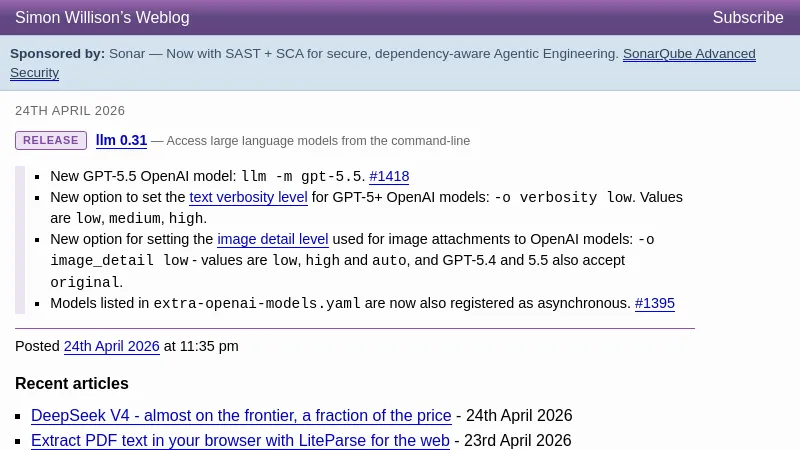Viewport: 800px width, 450px height.
Task: Open the Extract PDF text LiteParse article
Action: 240,441
